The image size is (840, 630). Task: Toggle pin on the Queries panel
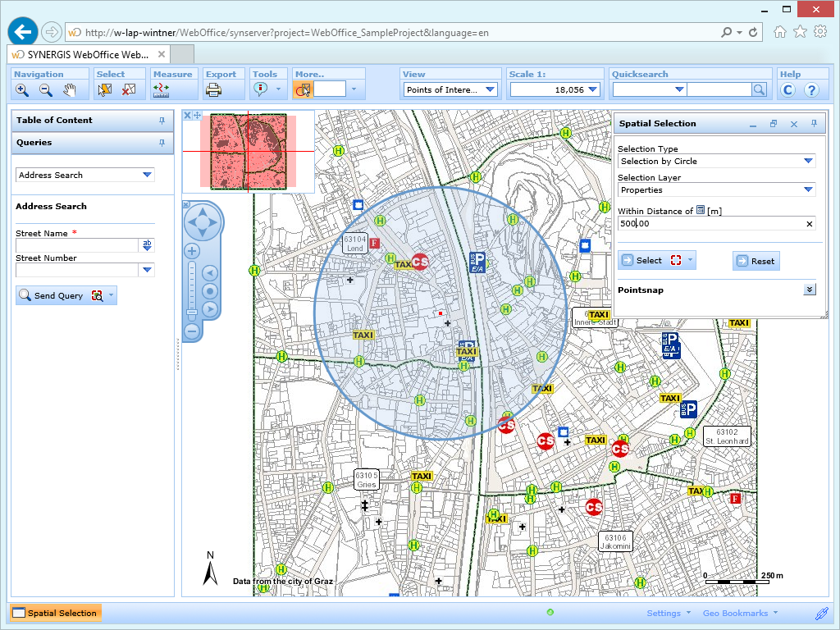[x=162, y=143]
